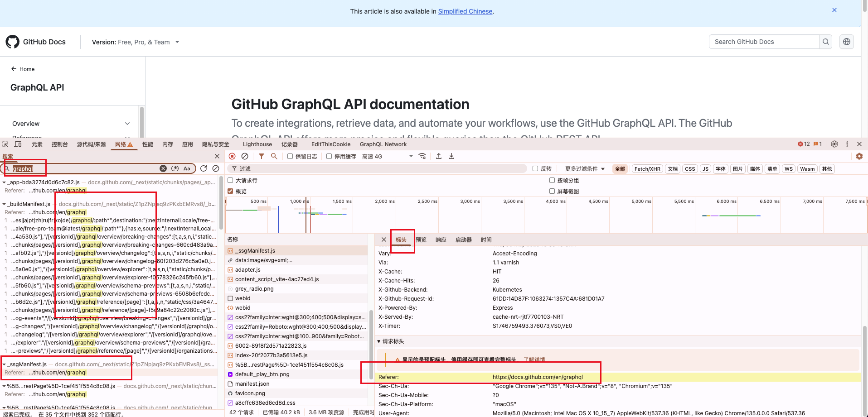Stop recording the network log
868x417 pixels.
click(232, 156)
